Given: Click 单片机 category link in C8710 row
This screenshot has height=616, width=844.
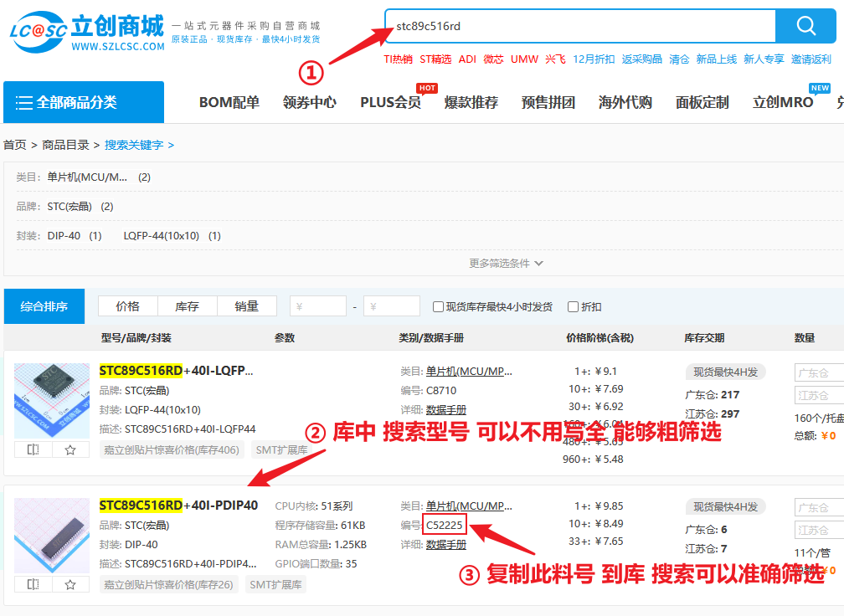Looking at the screenshot, I should (x=469, y=372).
